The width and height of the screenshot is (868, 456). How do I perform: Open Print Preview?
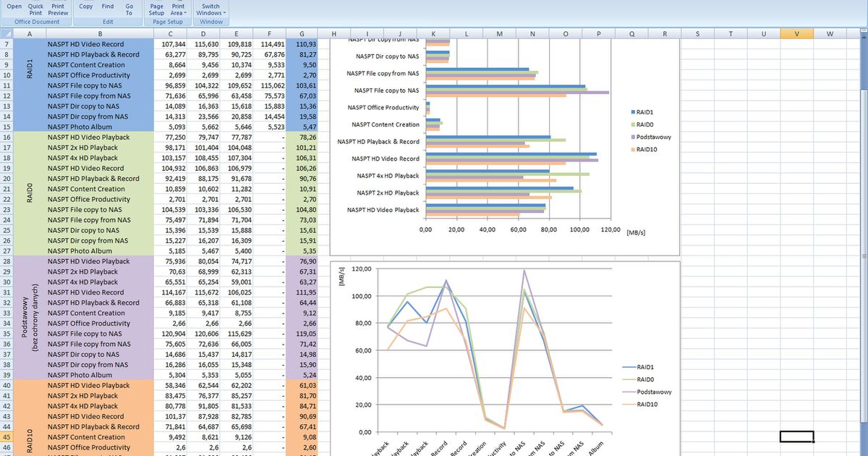click(x=58, y=9)
